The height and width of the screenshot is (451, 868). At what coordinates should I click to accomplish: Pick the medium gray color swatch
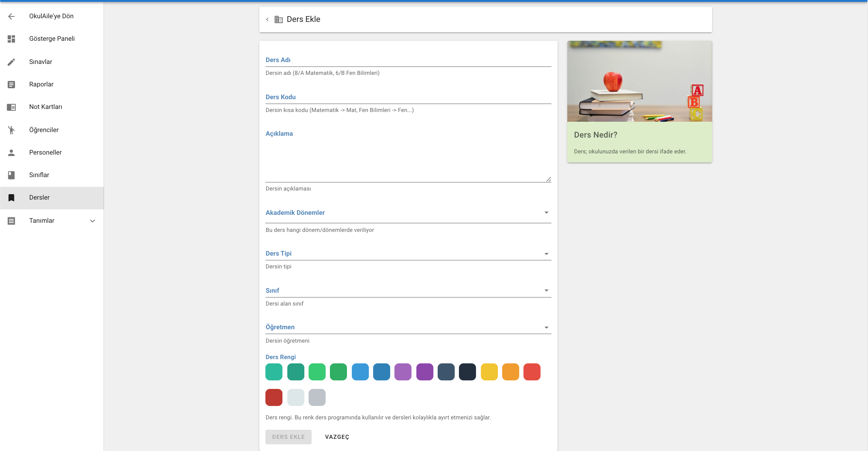(x=317, y=397)
